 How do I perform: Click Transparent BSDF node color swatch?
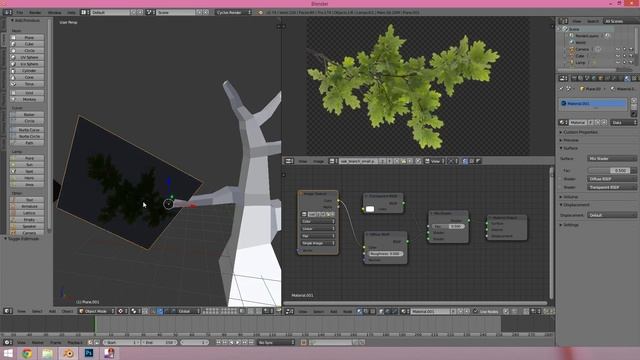(370, 209)
